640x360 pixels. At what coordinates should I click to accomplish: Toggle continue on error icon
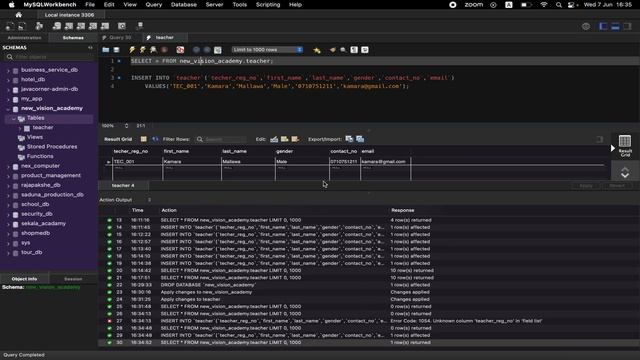coord(180,50)
